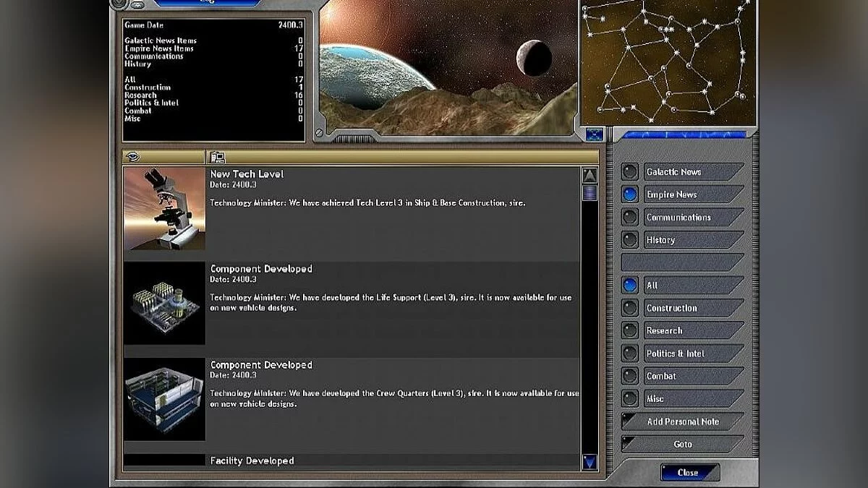Select the New Tech Level news heading
This screenshot has width=868, height=488.
247,174
